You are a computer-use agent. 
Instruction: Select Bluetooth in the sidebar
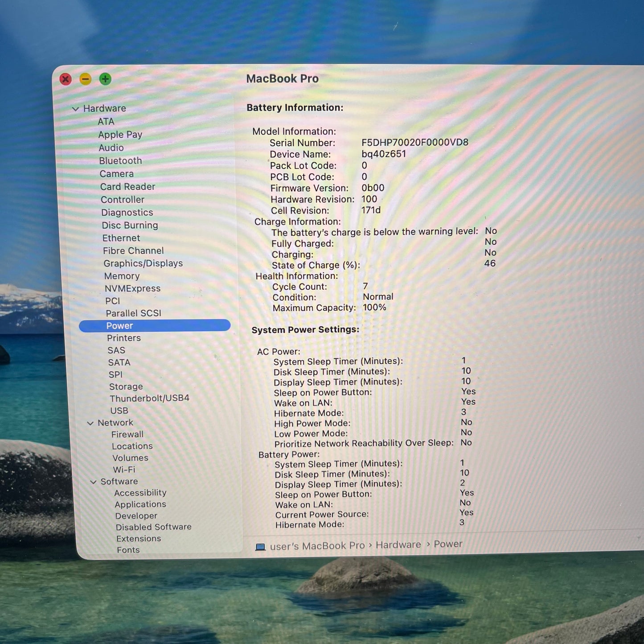pos(120,160)
